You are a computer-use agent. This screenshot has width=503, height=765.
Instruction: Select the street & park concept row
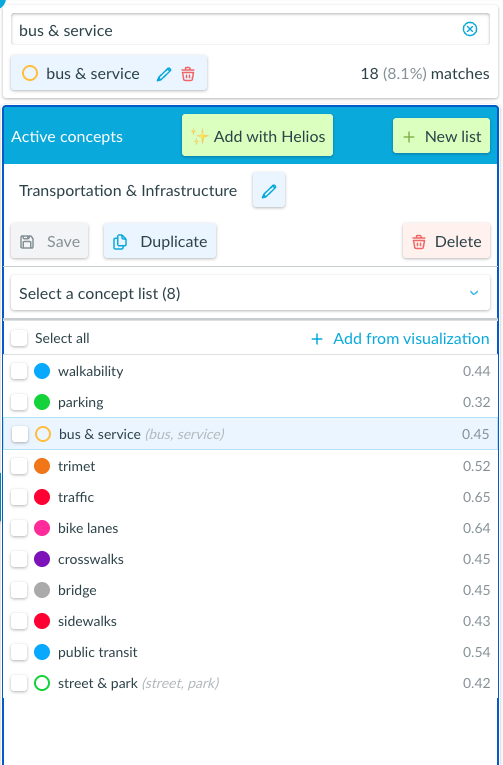point(250,683)
